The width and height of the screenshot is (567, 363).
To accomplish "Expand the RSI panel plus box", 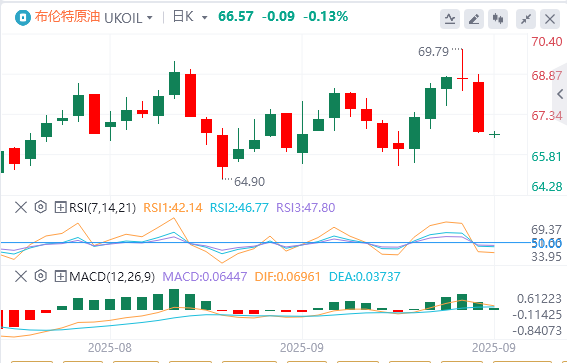I will (60, 208).
